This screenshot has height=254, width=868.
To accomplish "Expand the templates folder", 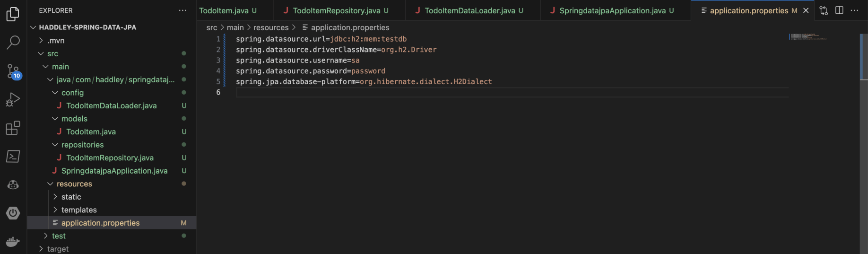I will [112, 210].
